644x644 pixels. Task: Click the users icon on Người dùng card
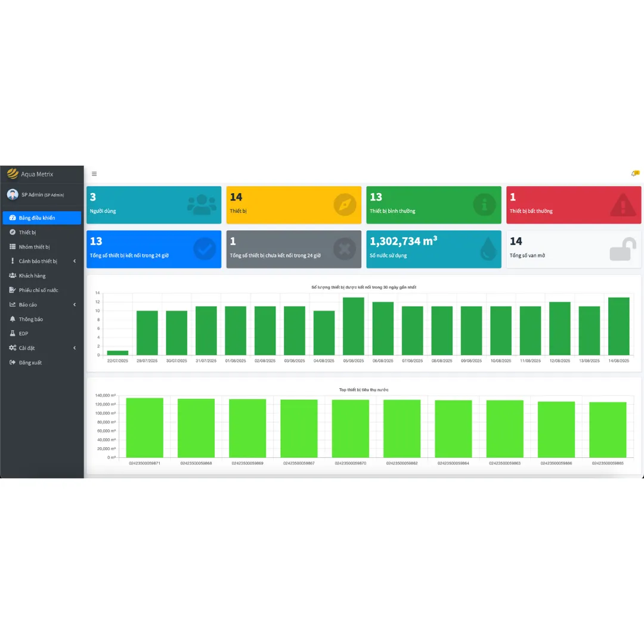(x=202, y=205)
